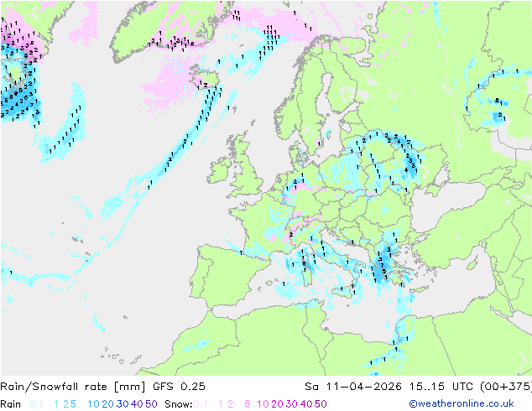Click the 'Snow:' legend label

point(179,404)
